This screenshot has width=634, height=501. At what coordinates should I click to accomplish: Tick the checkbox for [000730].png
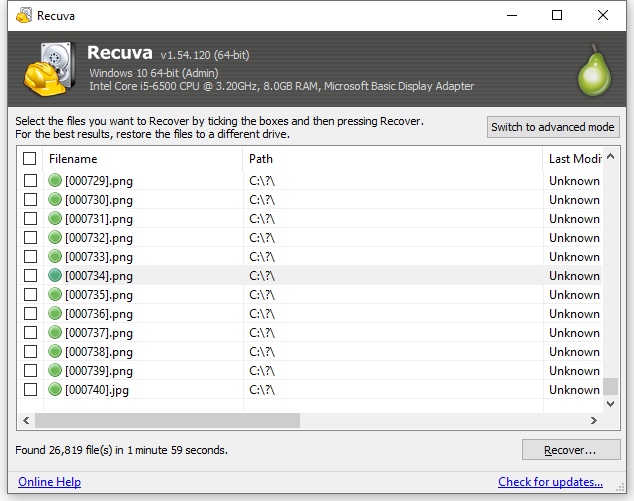pyautogui.click(x=30, y=200)
